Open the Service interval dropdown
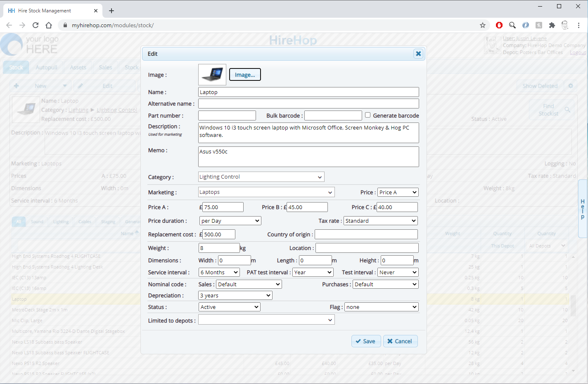Screen dimensions: 588x384 (219, 273)
